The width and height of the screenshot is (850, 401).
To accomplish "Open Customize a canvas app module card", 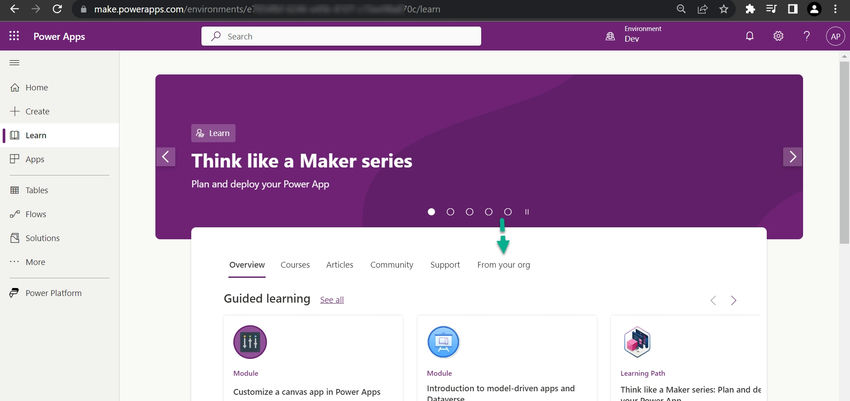I will 313,358.
